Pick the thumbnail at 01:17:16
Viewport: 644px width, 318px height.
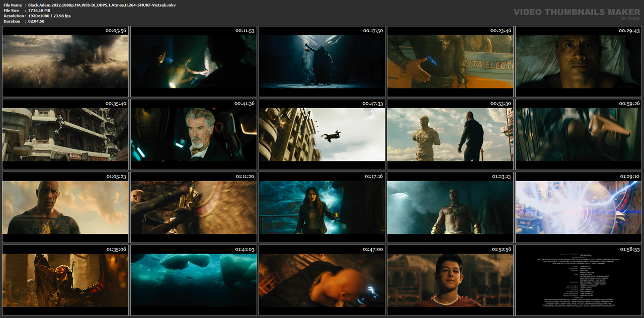click(x=322, y=207)
